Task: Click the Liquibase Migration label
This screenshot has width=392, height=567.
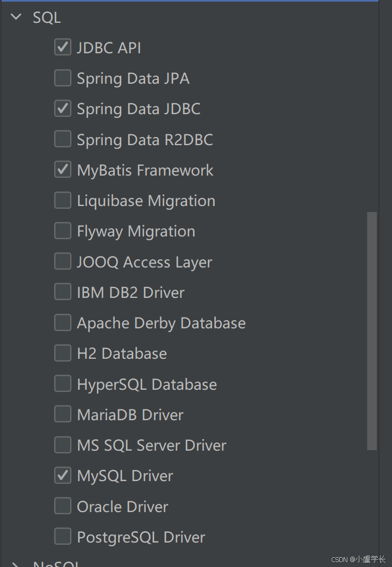Action: click(x=146, y=201)
